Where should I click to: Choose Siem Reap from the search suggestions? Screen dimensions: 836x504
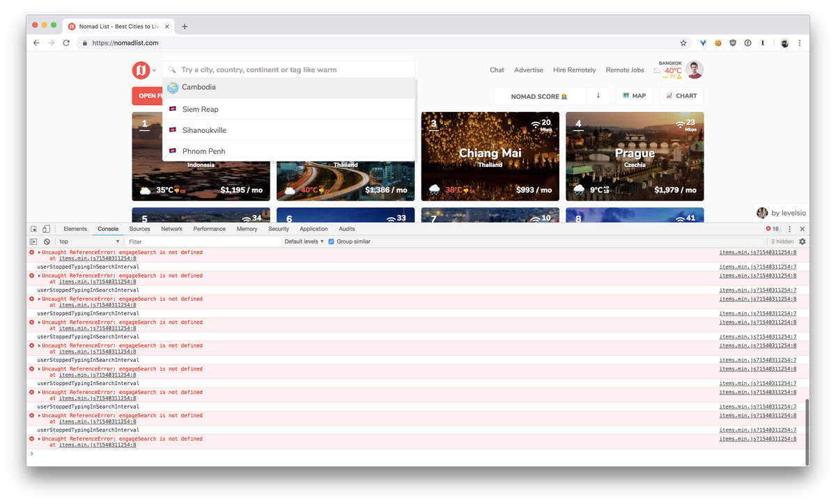[289, 109]
